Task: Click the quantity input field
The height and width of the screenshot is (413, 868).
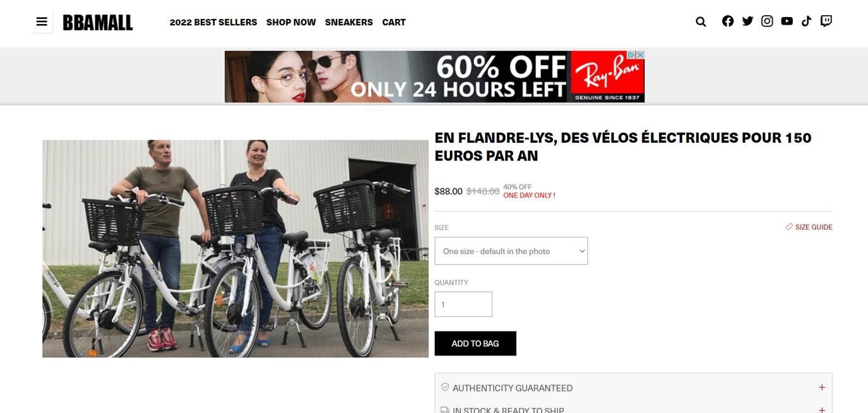Action: pyautogui.click(x=463, y=304)
